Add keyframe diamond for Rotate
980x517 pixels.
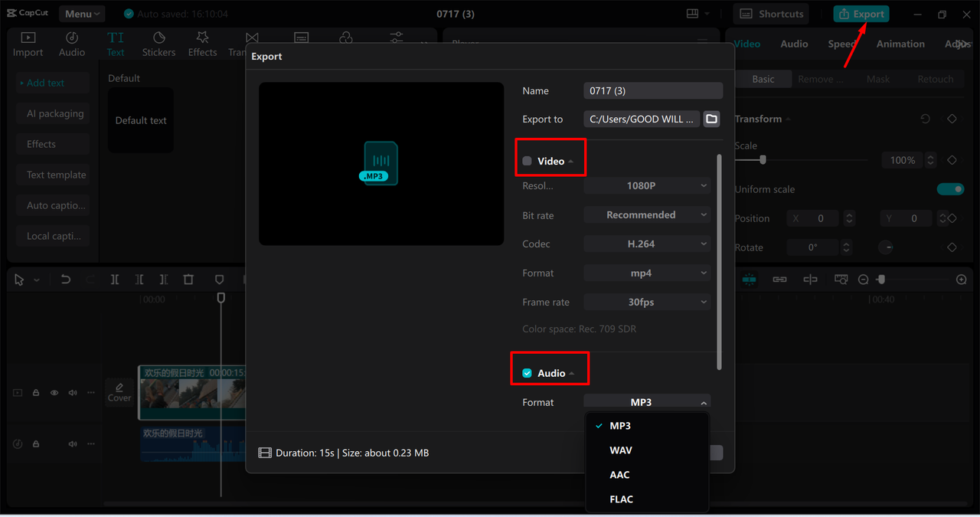click(952, 247)
